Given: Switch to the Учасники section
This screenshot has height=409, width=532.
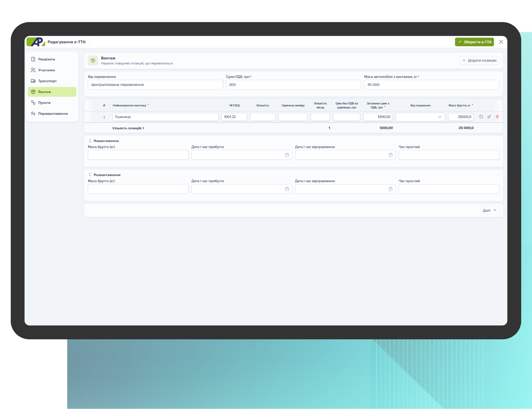Looking at the screenshot, I should coord(46,70).
